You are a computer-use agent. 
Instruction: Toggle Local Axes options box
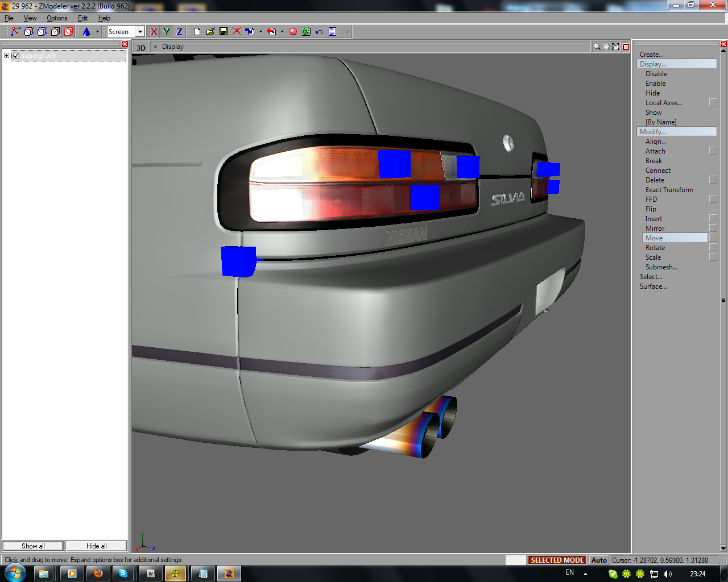[x=713, y=103]
